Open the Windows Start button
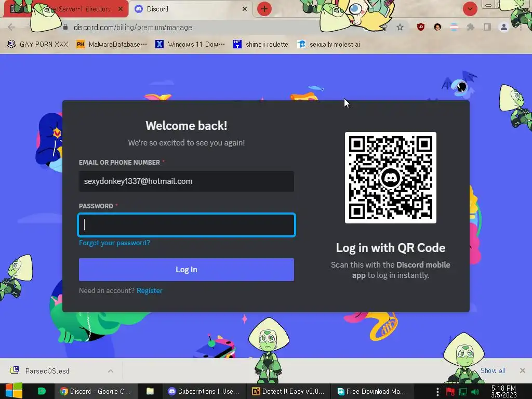532x399 pixels. click(x=14, y=391)
